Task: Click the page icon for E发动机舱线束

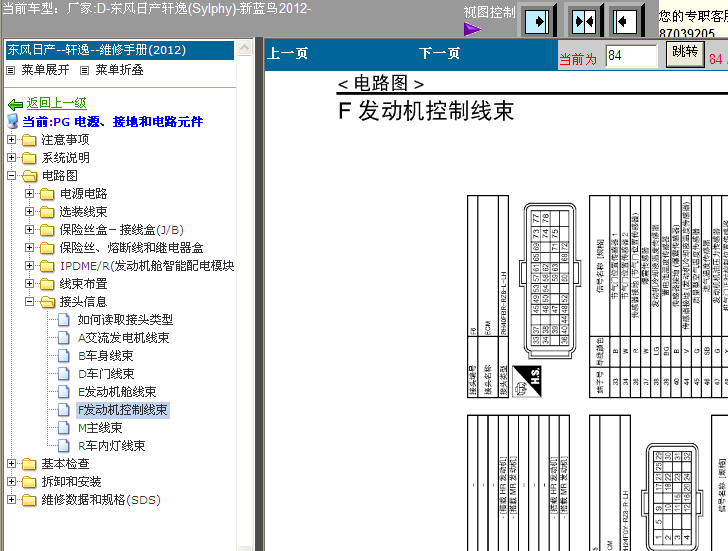Action: coord(64,392)
